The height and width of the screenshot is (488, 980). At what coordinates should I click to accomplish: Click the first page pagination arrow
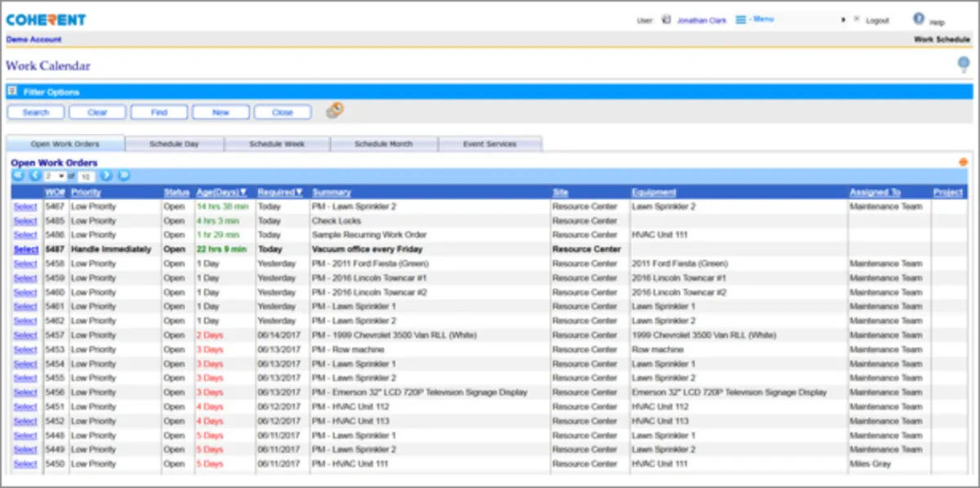click(18, 176)
